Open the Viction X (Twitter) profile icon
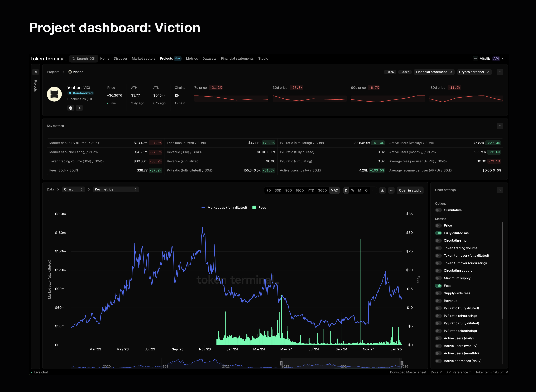Image resolution: width=536 pixels, height=392 pixels. pyautogui.click(x=79, y=108)
